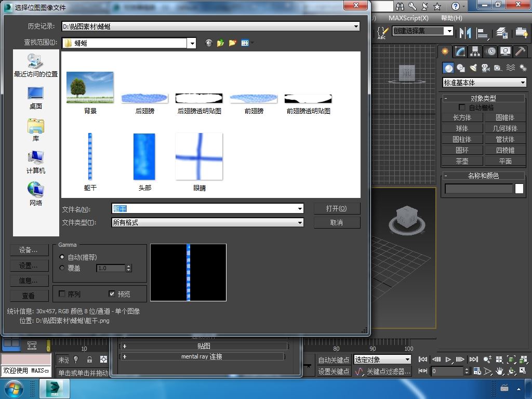Open the help question mark icon
The width and height of the screenshot is (532, 399).
[456, 6]
